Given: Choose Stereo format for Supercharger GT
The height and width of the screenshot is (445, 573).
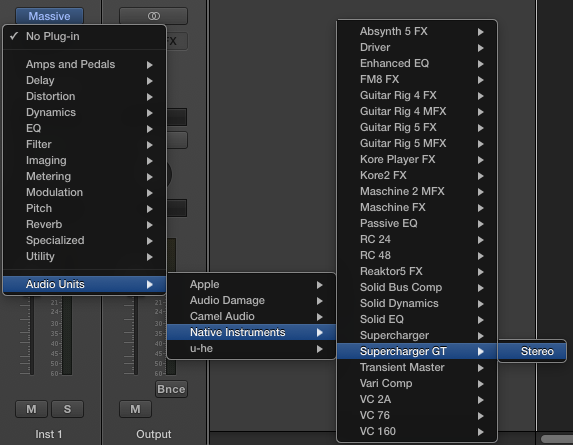Looking at the screenshot, I should pyautogui.click(x=532, y=351).
